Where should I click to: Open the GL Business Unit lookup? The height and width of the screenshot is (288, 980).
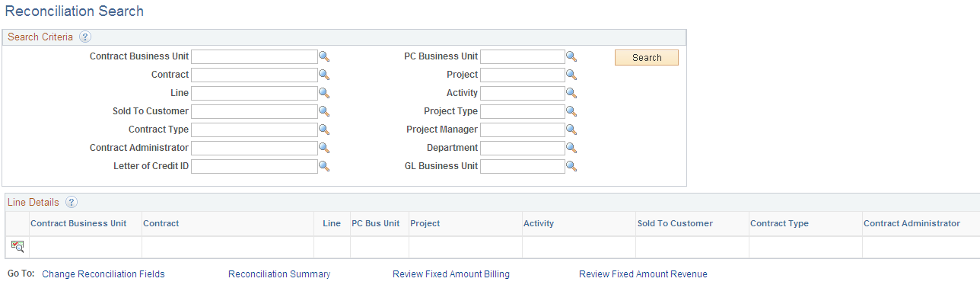[571, 166]
